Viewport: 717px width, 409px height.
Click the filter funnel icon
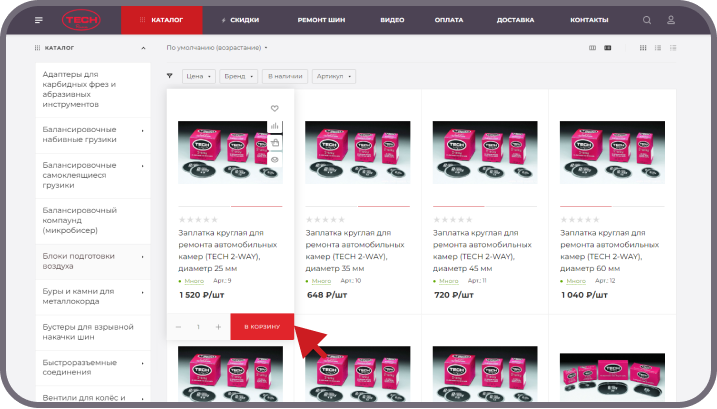[169, 76]
